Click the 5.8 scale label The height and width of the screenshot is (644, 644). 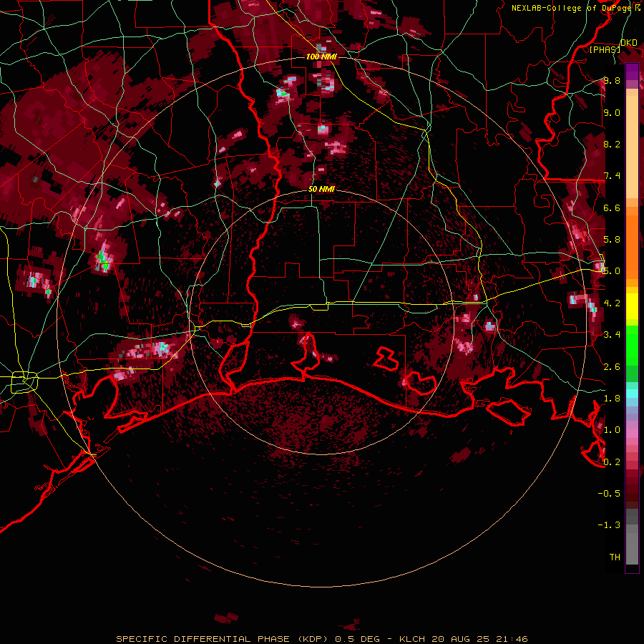point(612,240)
